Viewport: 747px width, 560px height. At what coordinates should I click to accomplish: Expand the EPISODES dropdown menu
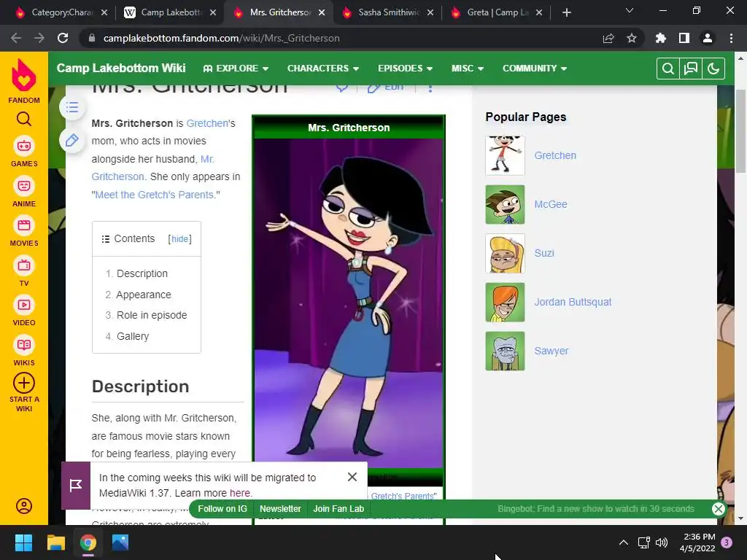click(x=406, y=69)
